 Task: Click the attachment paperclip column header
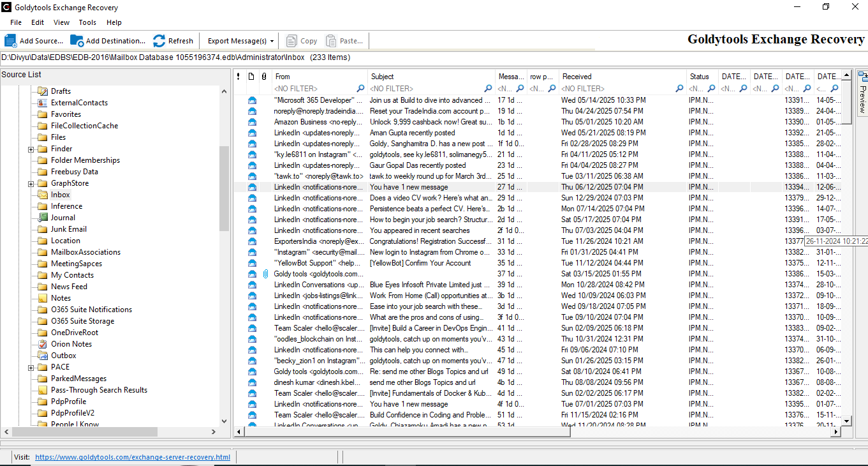[263, 77]
